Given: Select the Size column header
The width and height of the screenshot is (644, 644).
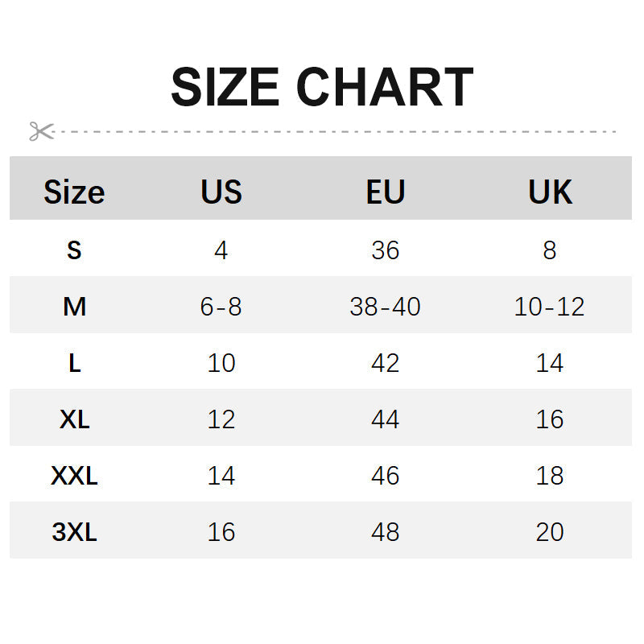Looking at the screenshot, I should click(x=74, y=192).
